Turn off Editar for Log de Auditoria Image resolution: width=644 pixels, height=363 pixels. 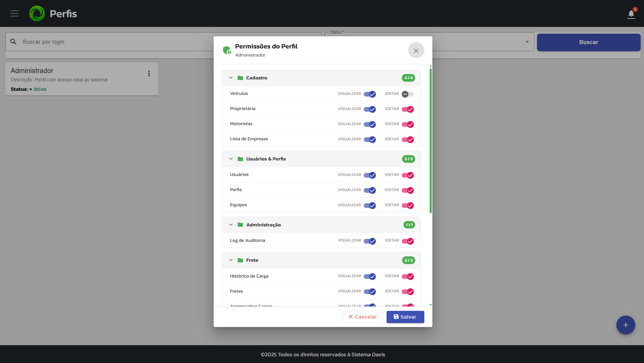coord(407,241)
